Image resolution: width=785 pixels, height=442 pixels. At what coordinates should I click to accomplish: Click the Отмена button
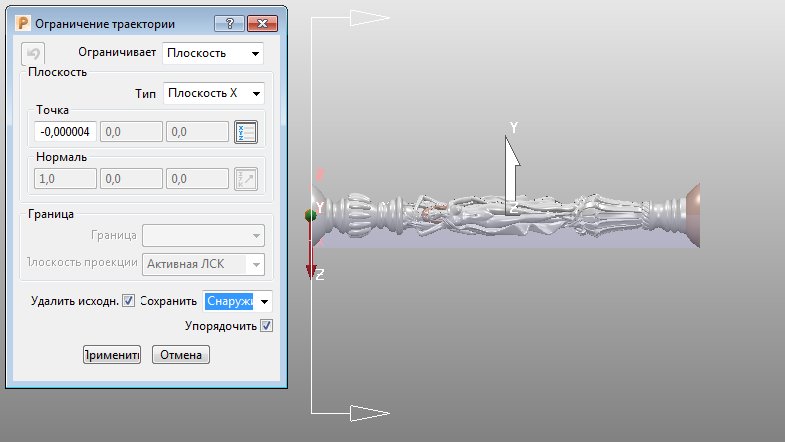click(x=181, y=354)
